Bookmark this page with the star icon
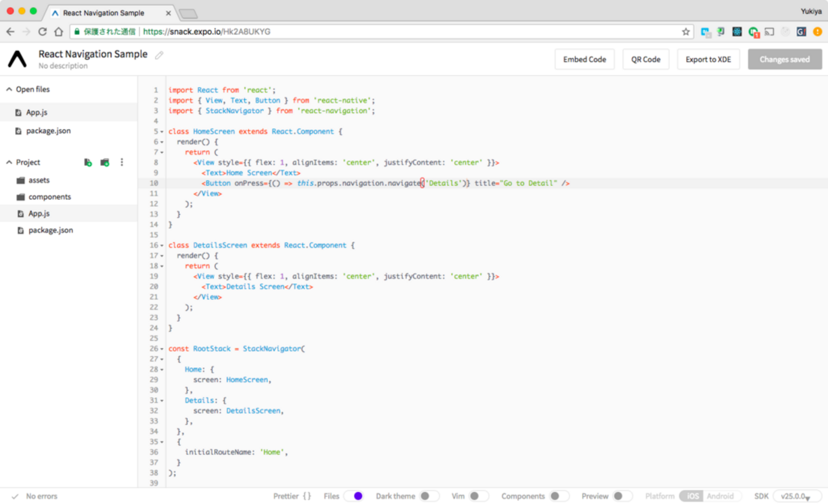This screenshot has width=828, height=504. tap(686, 32)
